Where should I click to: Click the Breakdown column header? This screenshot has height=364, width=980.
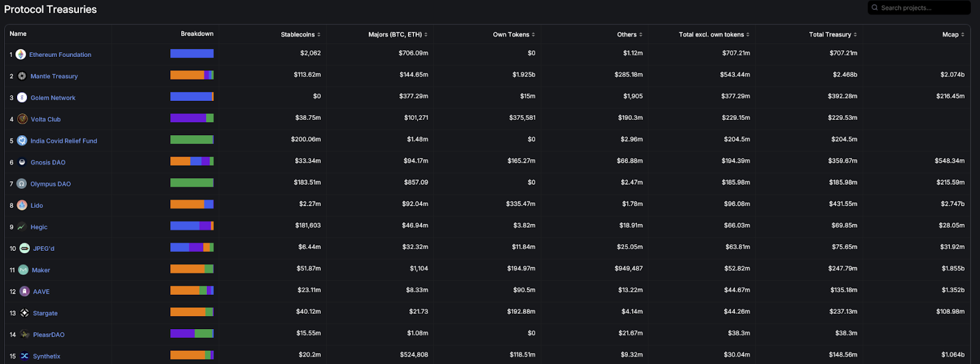[x=197, y=34]
